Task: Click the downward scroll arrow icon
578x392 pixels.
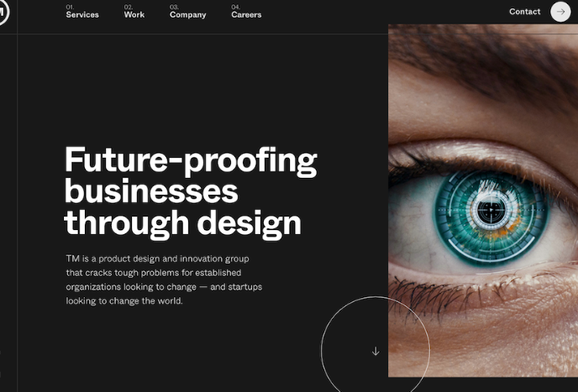Action: click(376, 351)
